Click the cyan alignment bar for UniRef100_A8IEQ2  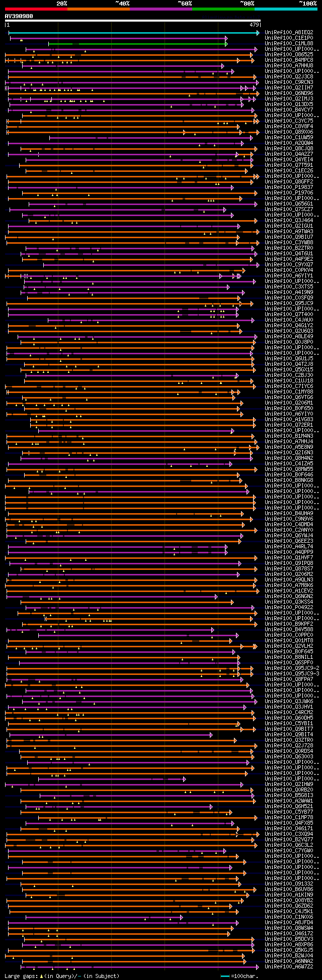click(134, 32)
